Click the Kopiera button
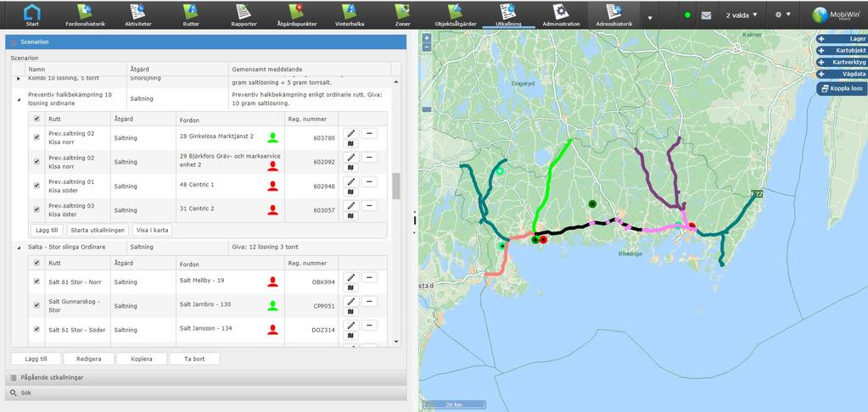 click(142, 359)
